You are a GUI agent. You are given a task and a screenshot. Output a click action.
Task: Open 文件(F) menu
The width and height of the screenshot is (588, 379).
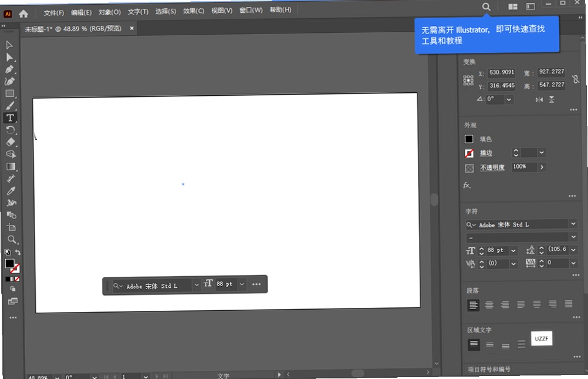point(53,13)
